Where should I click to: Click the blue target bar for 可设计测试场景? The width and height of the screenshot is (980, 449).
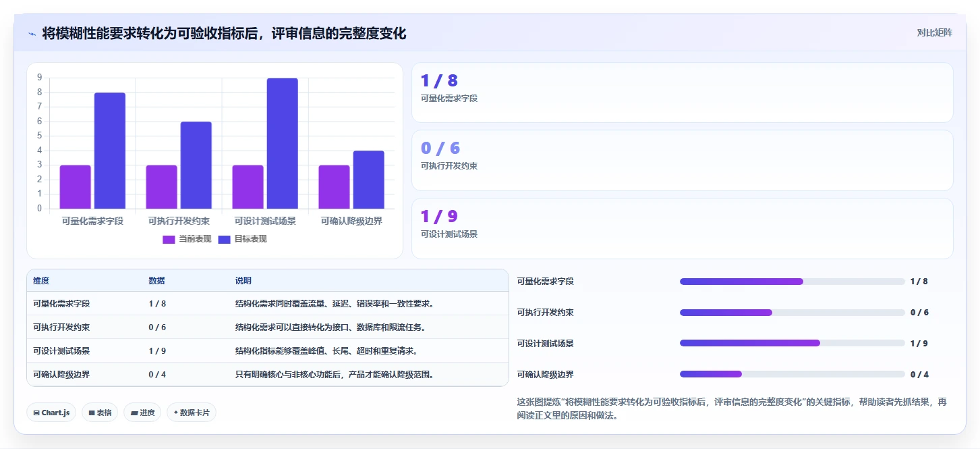point(282,143)
